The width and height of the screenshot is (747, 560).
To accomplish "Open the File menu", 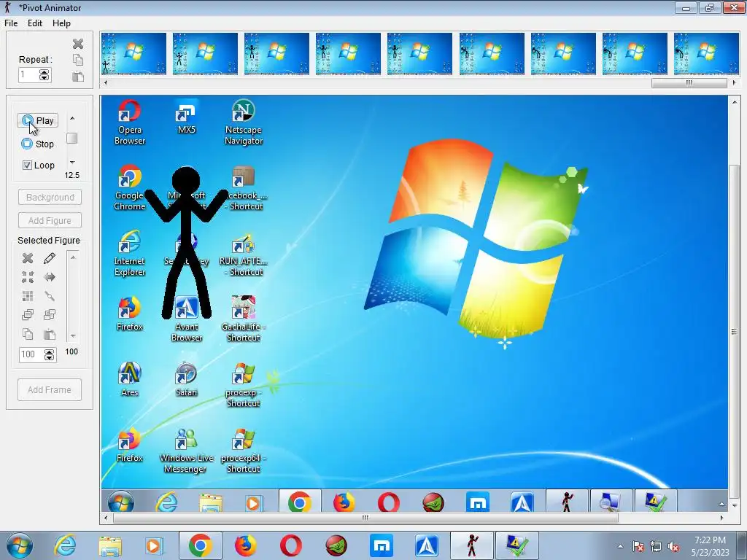I will pyautogui.click(x=11, y=23).
